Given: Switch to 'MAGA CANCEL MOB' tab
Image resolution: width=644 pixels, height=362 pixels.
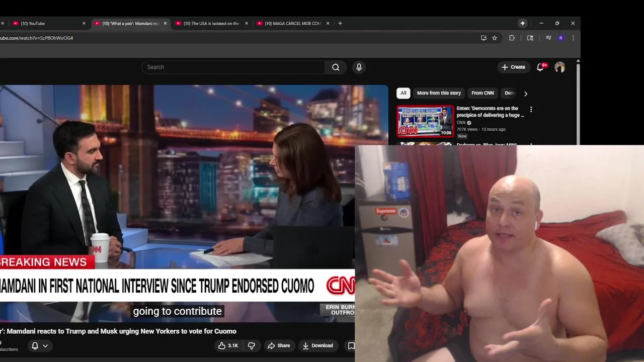Looking at the screenshot, I should pos(292,23).
